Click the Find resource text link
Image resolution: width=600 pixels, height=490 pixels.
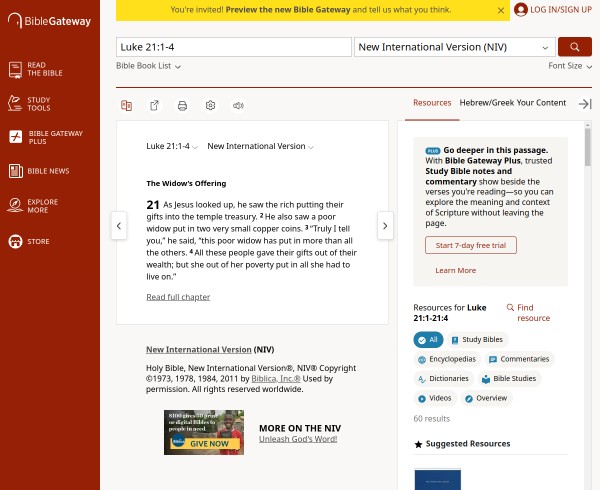pos(533,313)
